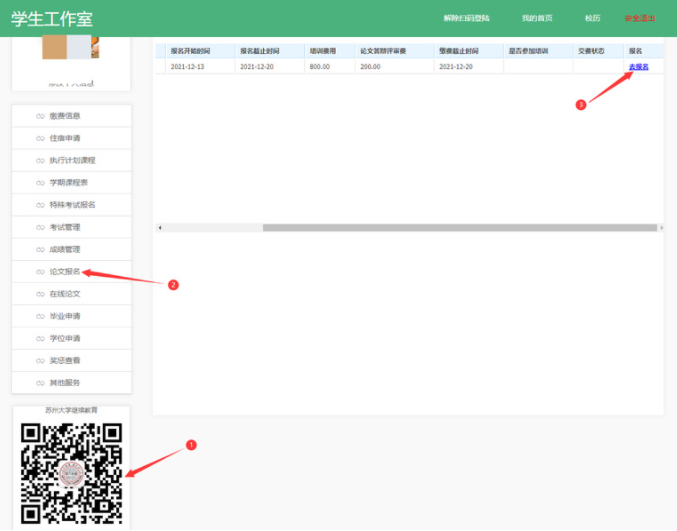Click the horizontal scrollbar left arrow
The height and width of the screenshot is (531, 677).
click(x=160, y=228)
